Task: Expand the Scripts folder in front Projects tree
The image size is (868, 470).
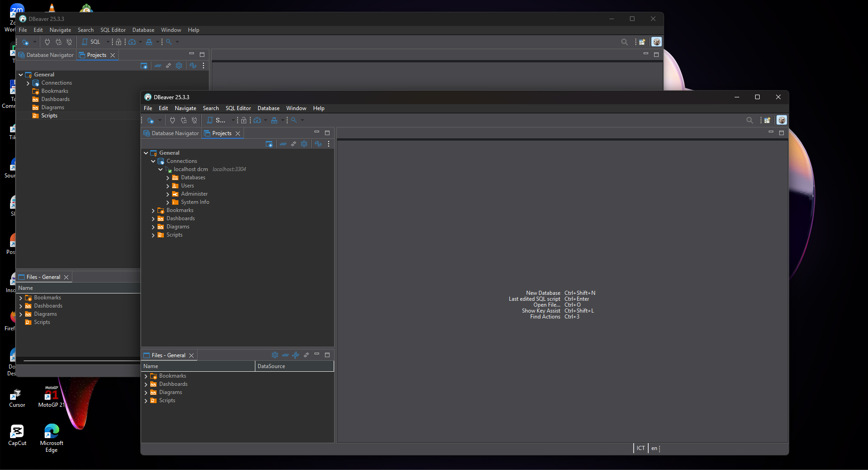Action: pyautogui.click(x=153, y=235)
